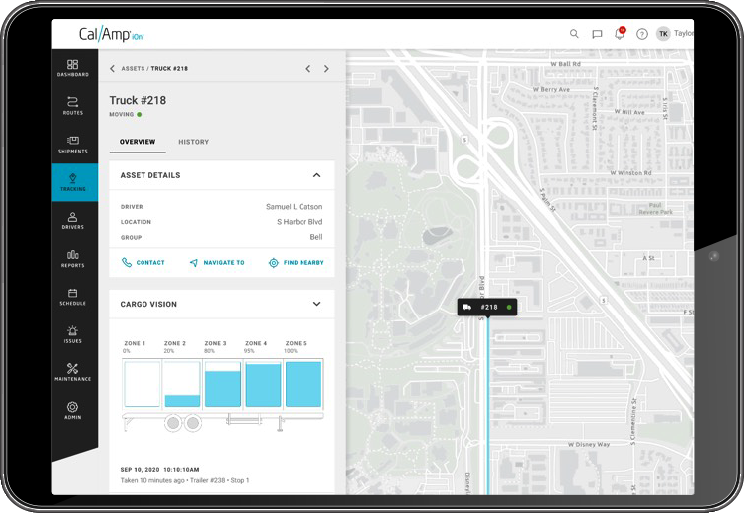Click driver name Samuel L Catson
Viewport: 744px width, 513px height.
pyautogui.click(x=294, y=206)
